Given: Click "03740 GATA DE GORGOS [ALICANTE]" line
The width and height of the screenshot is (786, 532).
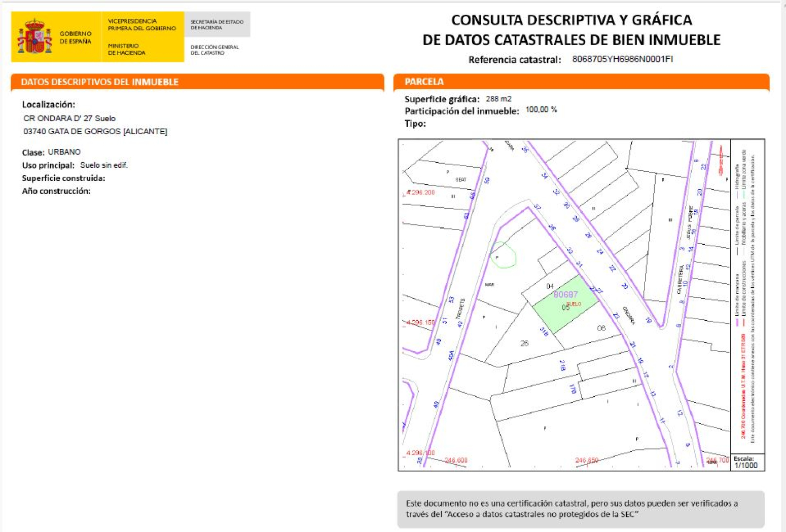Looking at the screenshot, I should coord(95,131).
